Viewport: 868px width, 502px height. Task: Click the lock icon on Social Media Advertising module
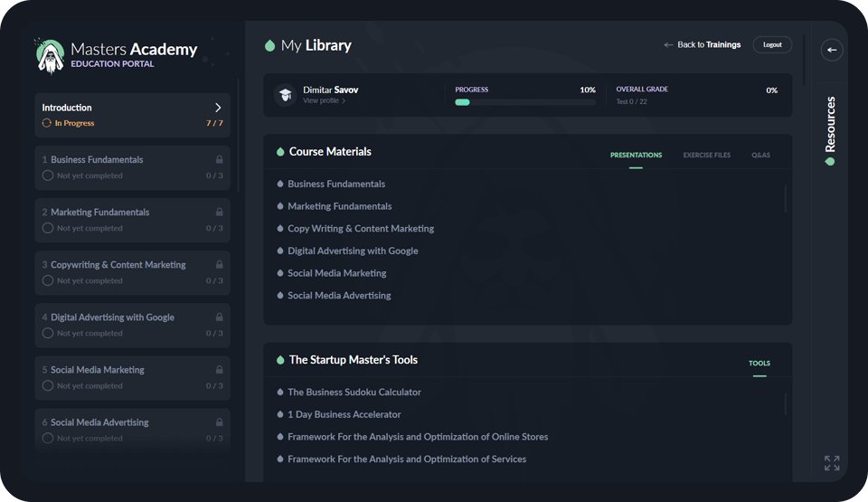point(219,422)
